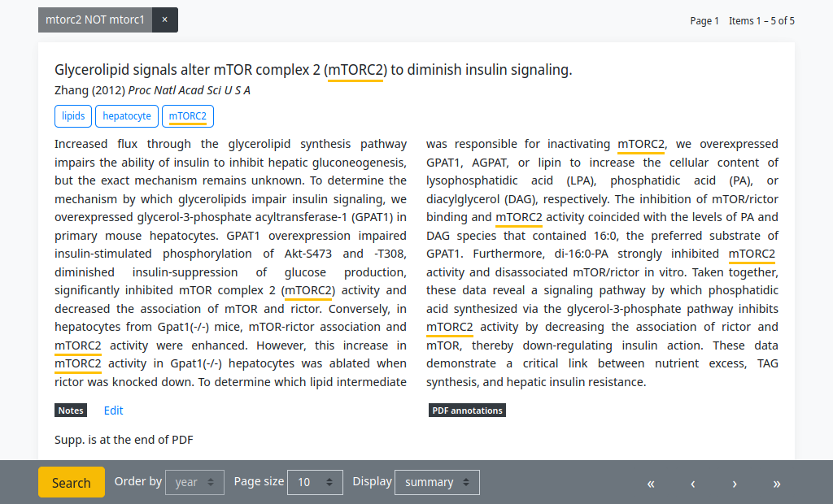Screen dimensions: 833x504
Task: Click the Supp. is at the end of PDF note
Action: tap(124, 440)
